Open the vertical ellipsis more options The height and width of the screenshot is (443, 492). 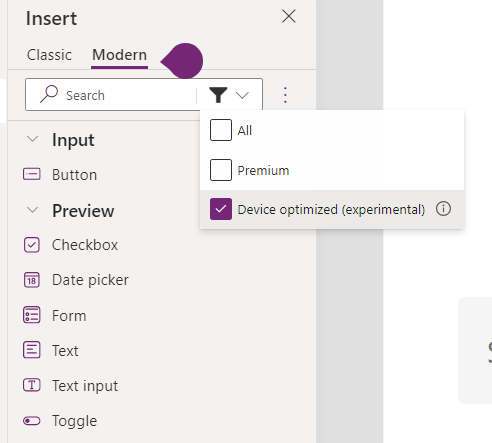285,95
